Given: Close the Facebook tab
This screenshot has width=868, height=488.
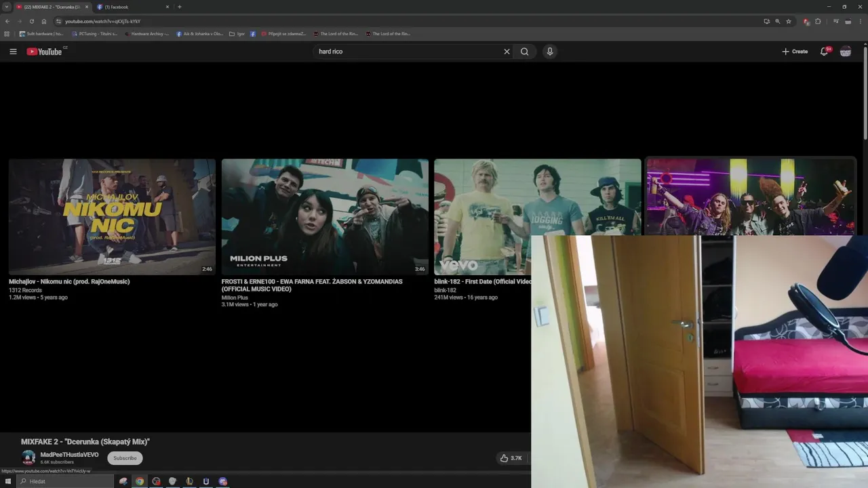Looking at the screenshot, I should coord(167,7).
